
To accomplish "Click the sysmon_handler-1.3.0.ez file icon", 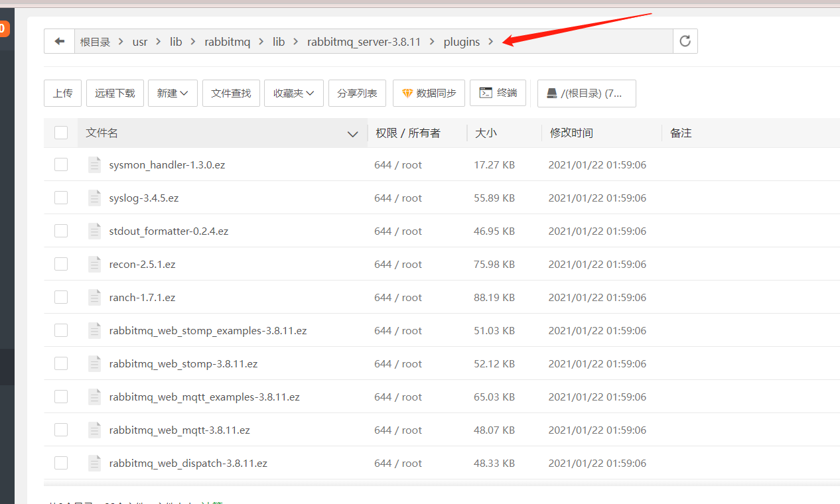I will coord(95,164).
